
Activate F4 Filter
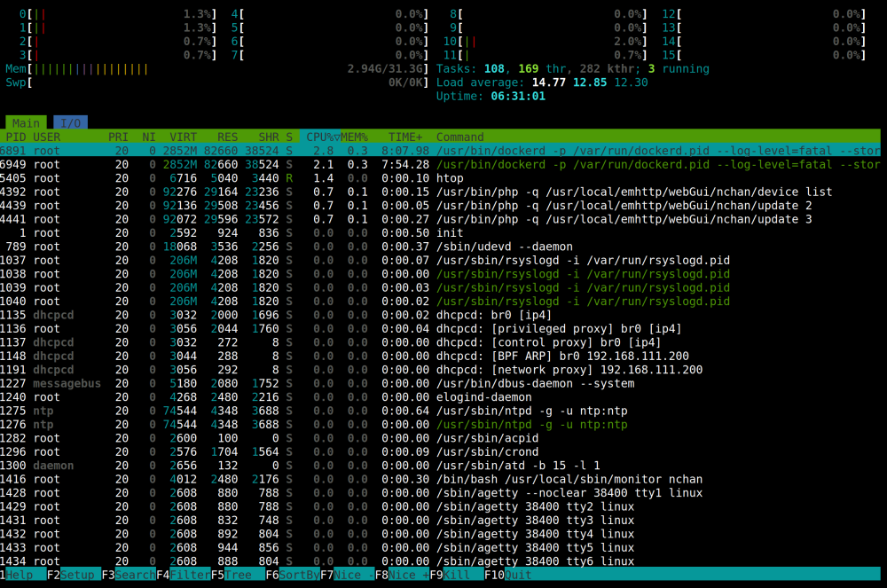[184, 575]
